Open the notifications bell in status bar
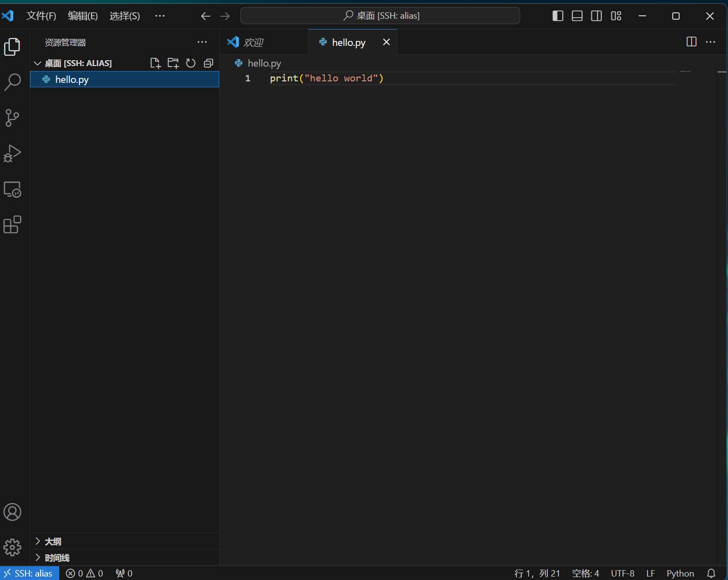728x580 pixels. (711, 573)
